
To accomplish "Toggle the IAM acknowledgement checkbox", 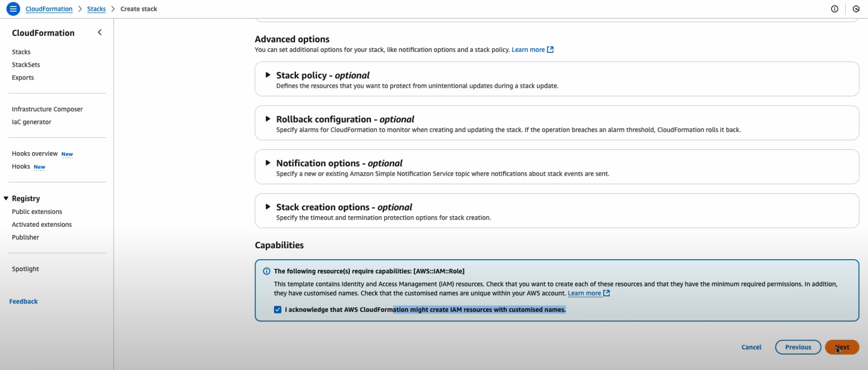I will click(277, 310).
